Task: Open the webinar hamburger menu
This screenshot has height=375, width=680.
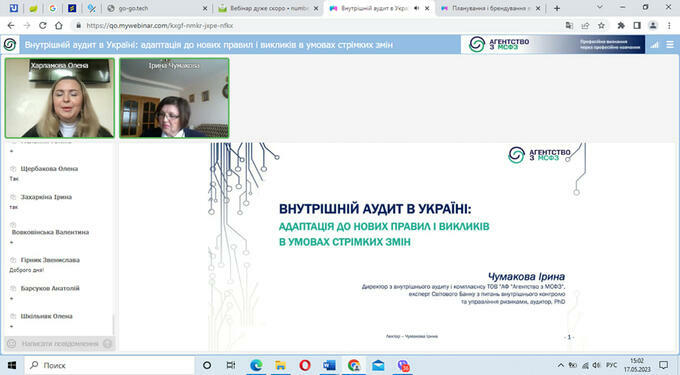Action: (670, 45)
